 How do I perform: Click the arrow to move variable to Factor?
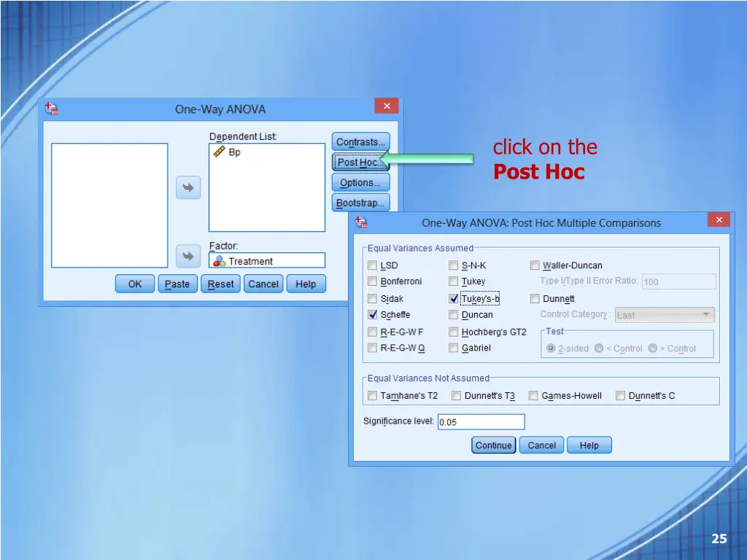(188, 256)
